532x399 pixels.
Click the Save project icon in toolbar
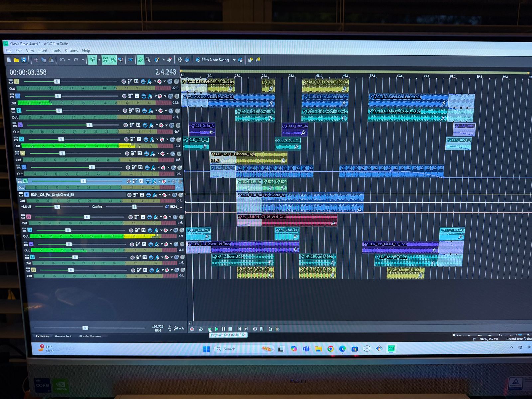click(24, 60)
